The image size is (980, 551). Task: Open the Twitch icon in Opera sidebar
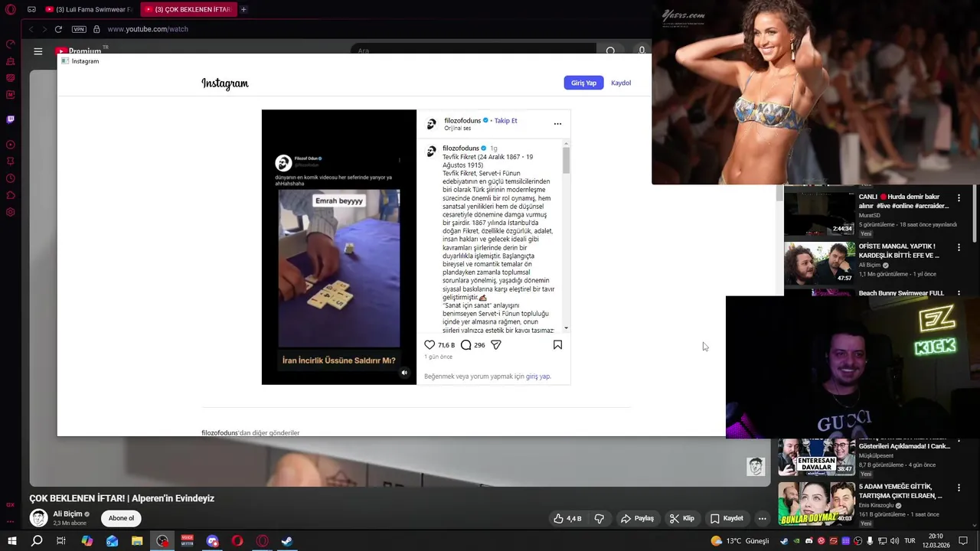(11, 119)
